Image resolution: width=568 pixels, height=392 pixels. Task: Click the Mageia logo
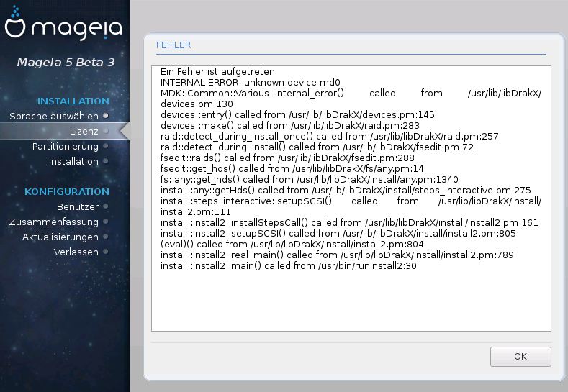64,24
